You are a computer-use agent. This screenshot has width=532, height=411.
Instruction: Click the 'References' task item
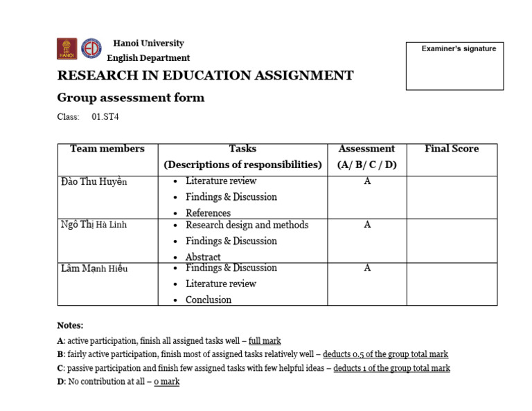208,213
